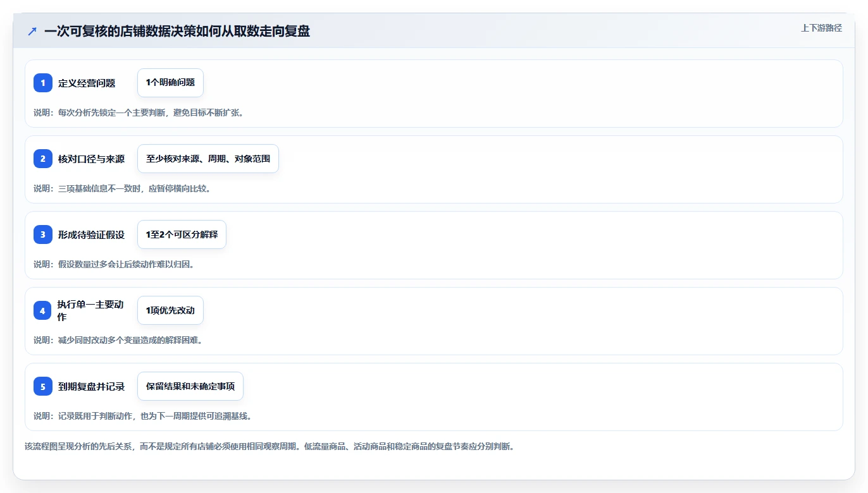Click the arrow icon beside the title
The width and height of the screenshot is (868, 493).
(x=32, y=31)
